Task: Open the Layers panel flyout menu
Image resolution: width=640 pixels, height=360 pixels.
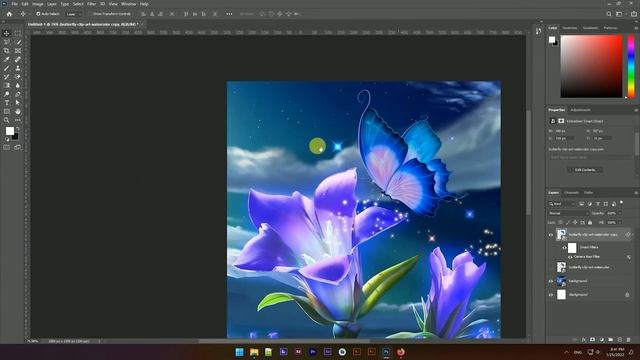Action: 636,193
